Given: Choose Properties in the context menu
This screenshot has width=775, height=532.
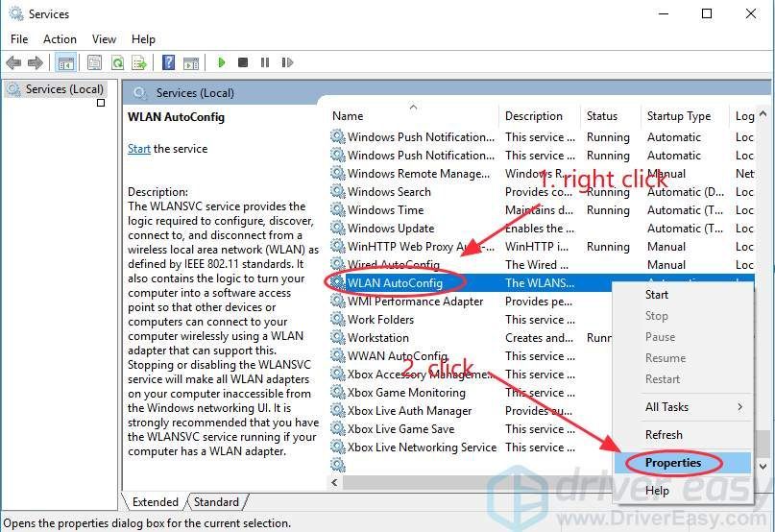Looking at the screenshot, I should pos(682,463).
